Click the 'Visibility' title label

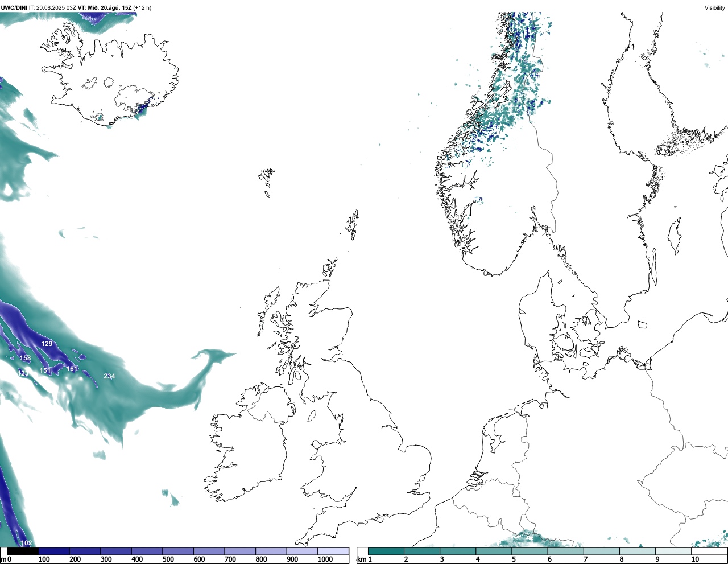tap(714, 7)
